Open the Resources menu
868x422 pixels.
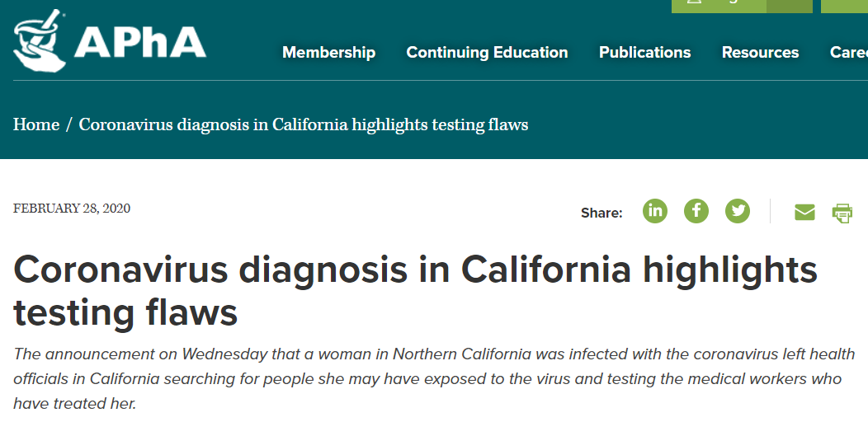(x=760, y=53)
